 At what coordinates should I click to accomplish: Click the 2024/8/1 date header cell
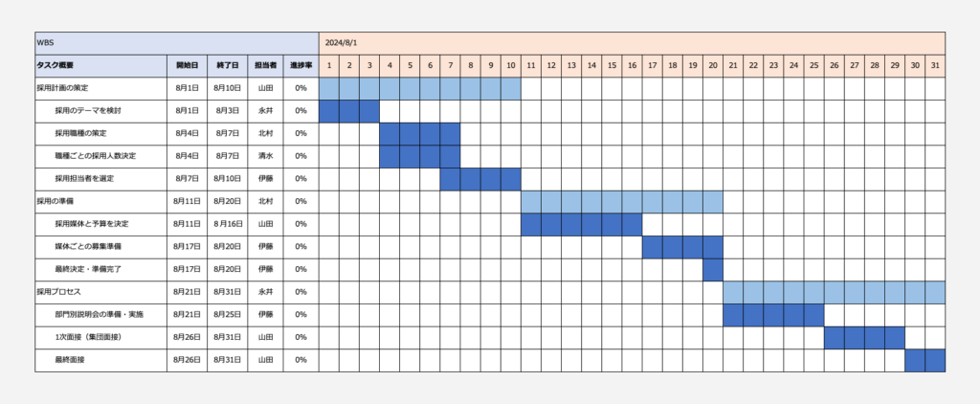632,43
